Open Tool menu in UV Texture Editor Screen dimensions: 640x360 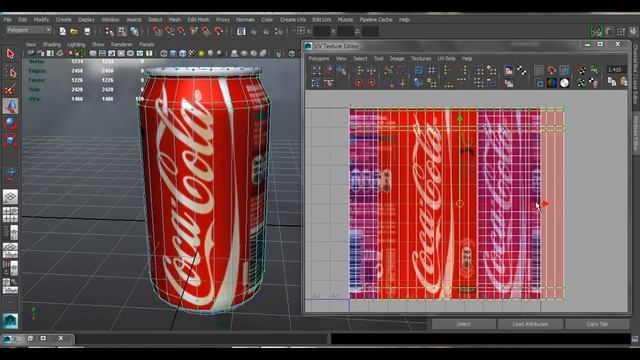[x=379, y=59]
